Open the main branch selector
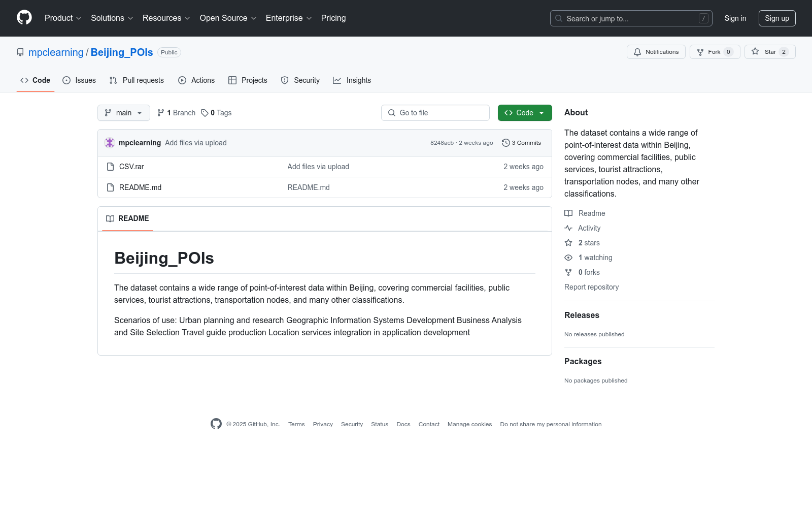Image resolution: width=812 pixels, height=508 pixels. pos(124,113)
